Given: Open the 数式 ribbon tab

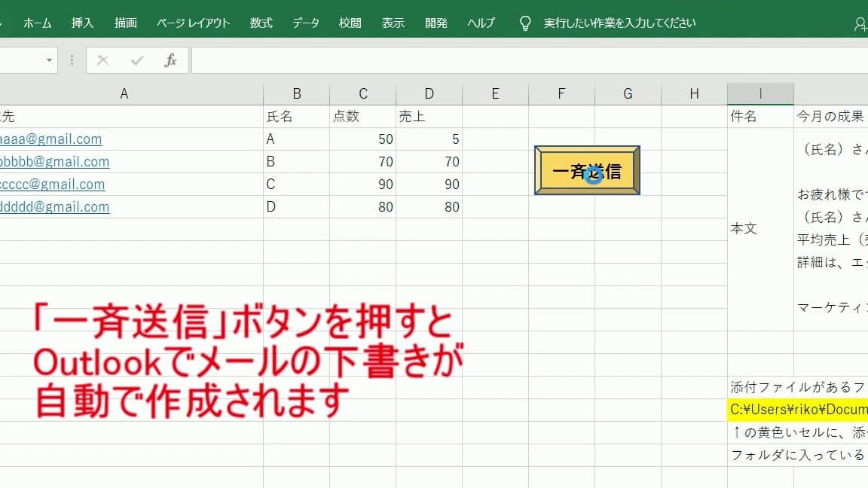Looking at the screenshot, I should point(261,23).
